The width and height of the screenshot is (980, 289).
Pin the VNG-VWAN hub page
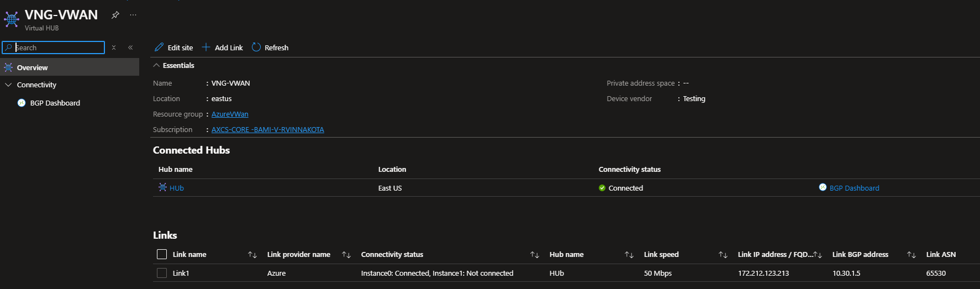(115, 15)
